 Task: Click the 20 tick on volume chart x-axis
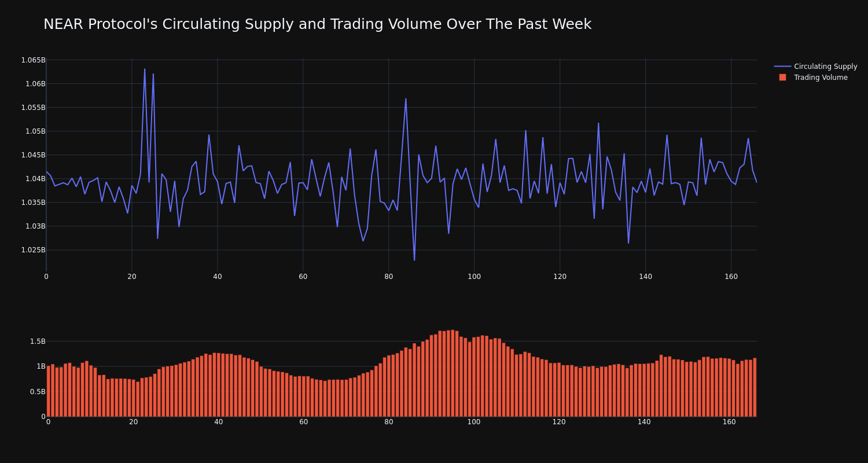click(x=134, y=422)
